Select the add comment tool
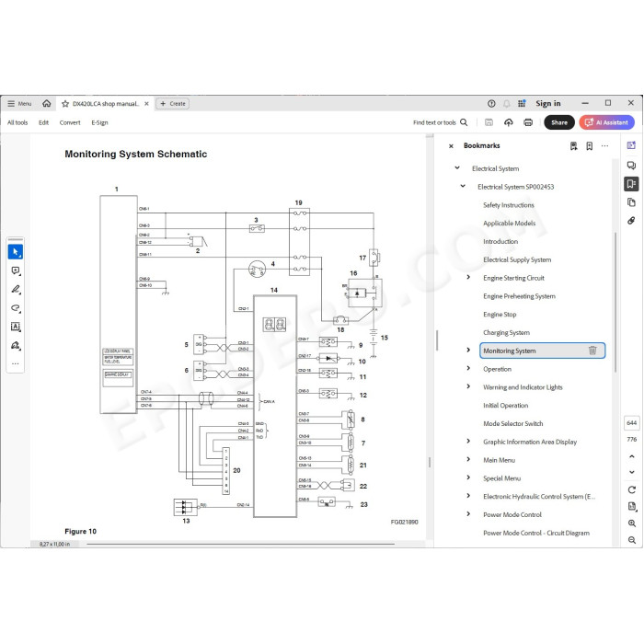Screen dimensions: 644x644 pyautogui.click(x=16, y=270)
